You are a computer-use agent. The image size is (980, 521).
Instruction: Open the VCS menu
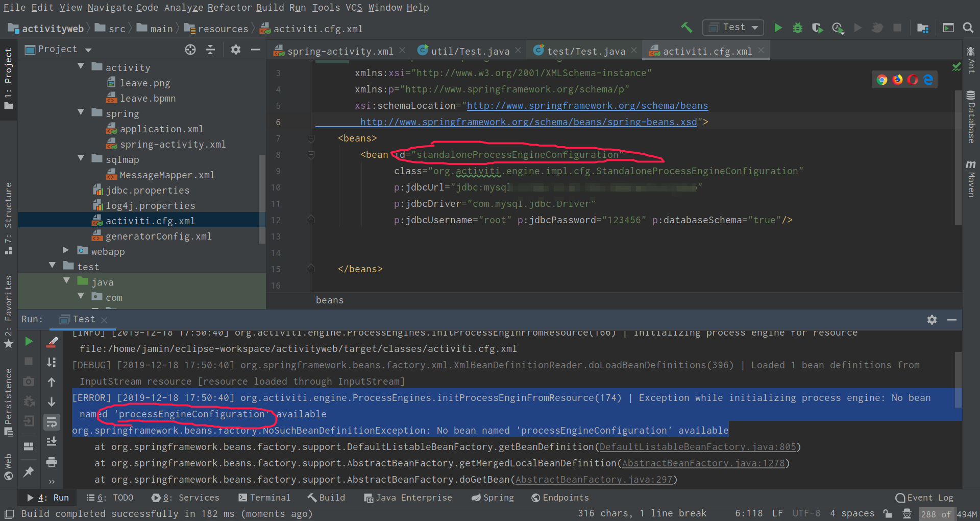(x=354, y=8)
